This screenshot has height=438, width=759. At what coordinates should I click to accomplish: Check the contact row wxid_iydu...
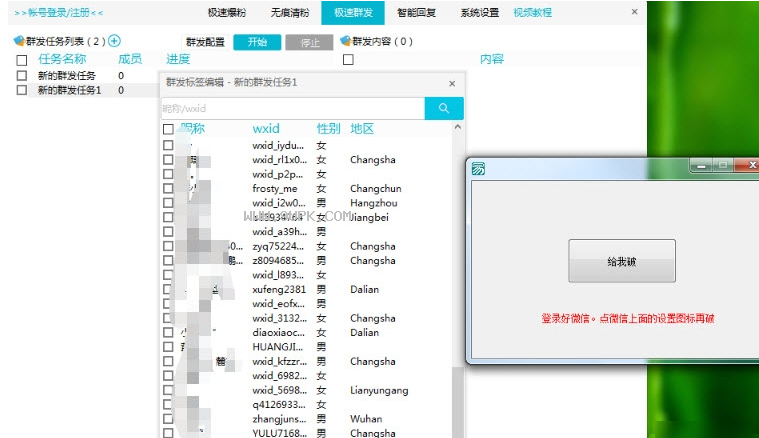pyautogui.click(x=168, y=145)
